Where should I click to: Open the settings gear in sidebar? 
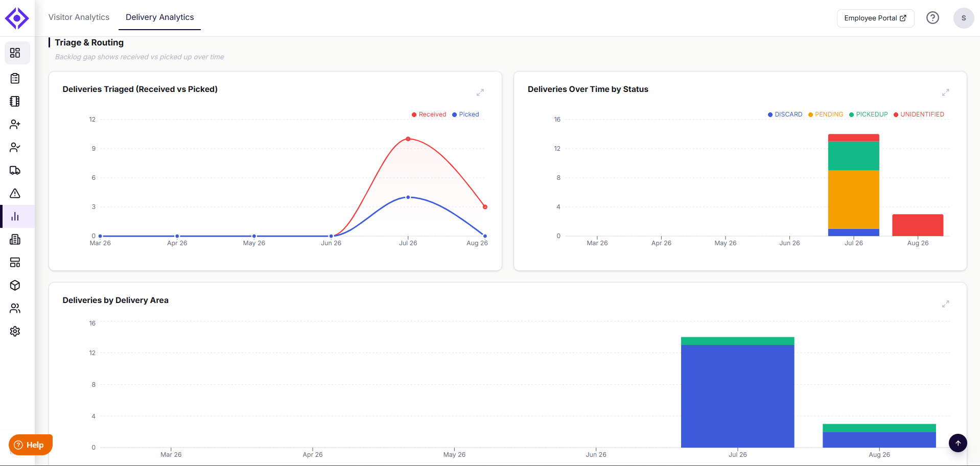[15, 331]
